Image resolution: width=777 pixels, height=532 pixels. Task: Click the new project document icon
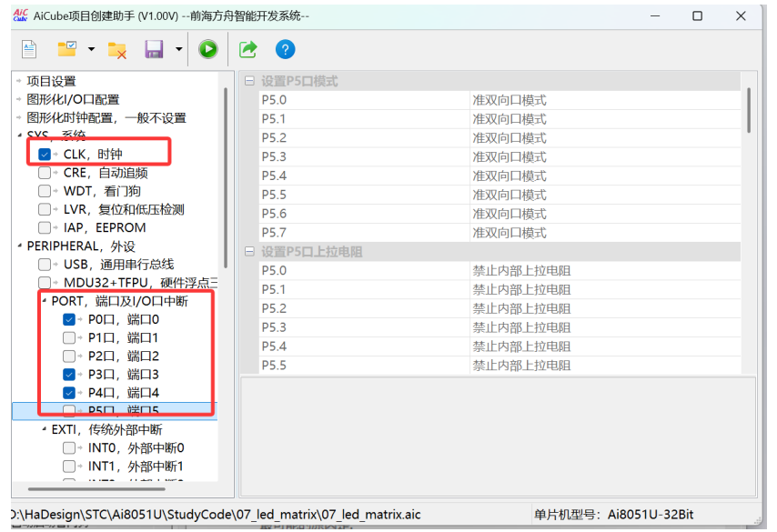(29, 49)
